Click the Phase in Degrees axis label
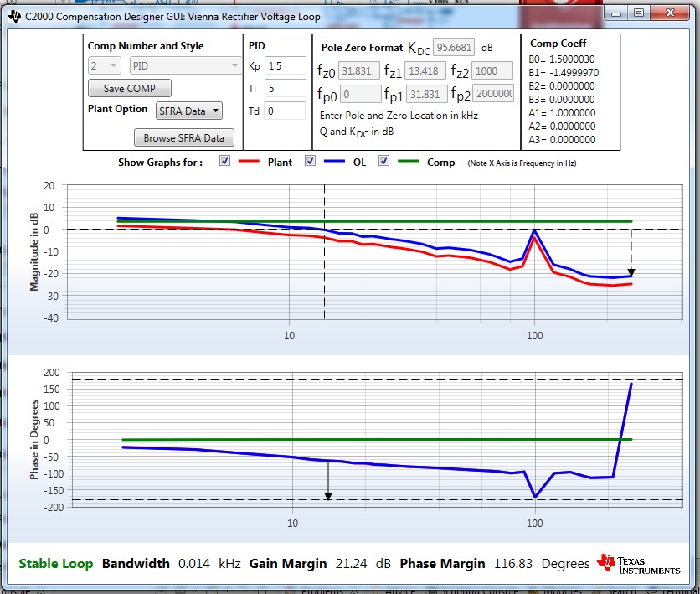This screenshot has width=700, height=594. click(34, 440)
